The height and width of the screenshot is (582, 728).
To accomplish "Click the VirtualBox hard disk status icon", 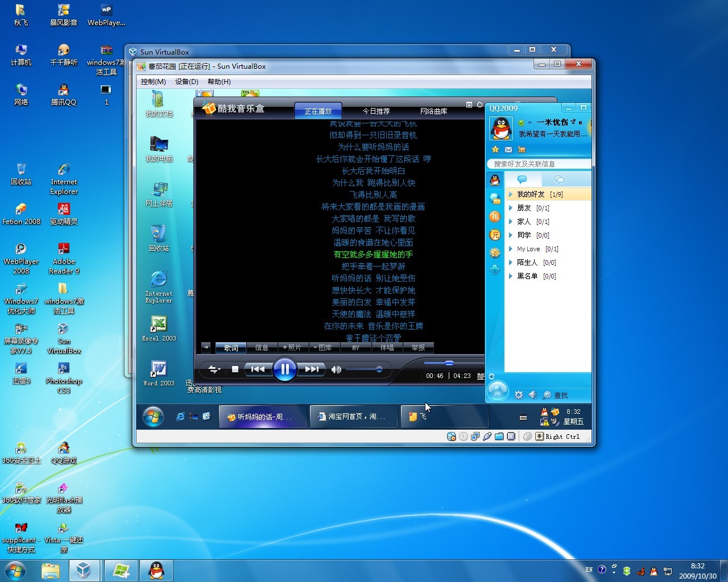I will click(x=452, y=436).
